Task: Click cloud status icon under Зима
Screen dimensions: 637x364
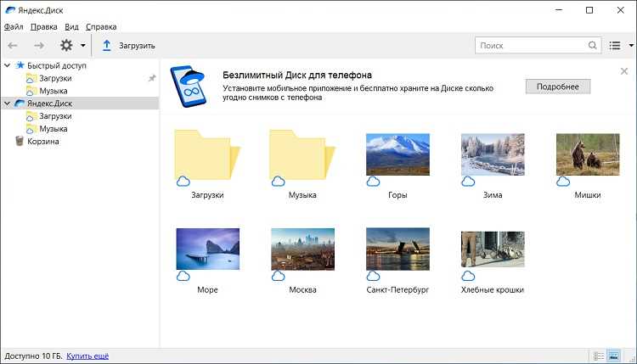Action: [468, 182]
